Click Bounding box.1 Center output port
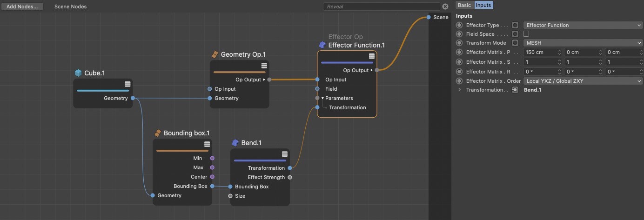Image resolution: width=644 pixels, height=220 pixels. pyautogui.click(x=212, y=177)
